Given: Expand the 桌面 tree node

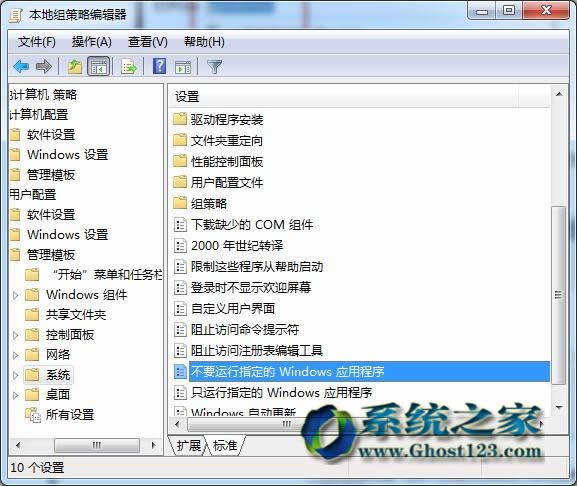Looking at the screenshot, I should [15, 395].
